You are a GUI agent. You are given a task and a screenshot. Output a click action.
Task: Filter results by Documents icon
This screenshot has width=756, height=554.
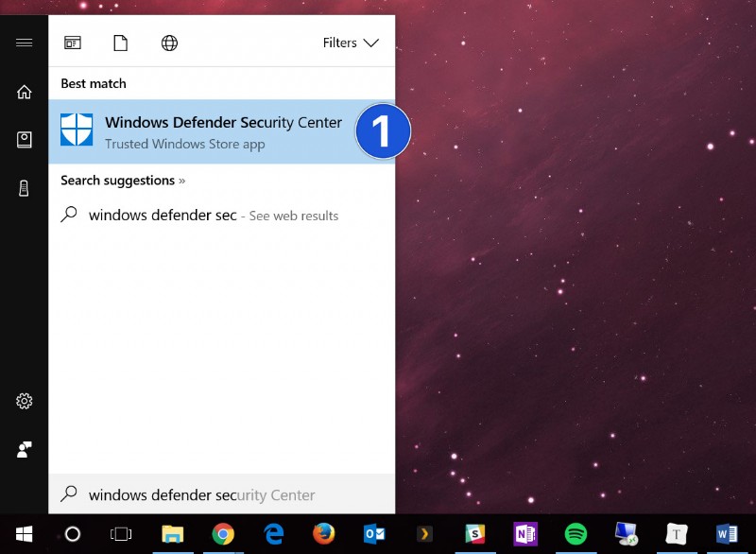[x=121, y=43]
